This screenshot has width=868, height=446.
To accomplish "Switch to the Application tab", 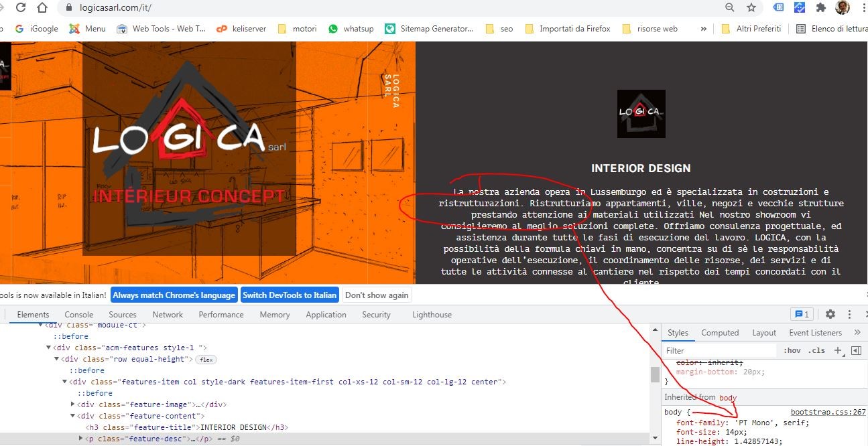I will point(326,315).
